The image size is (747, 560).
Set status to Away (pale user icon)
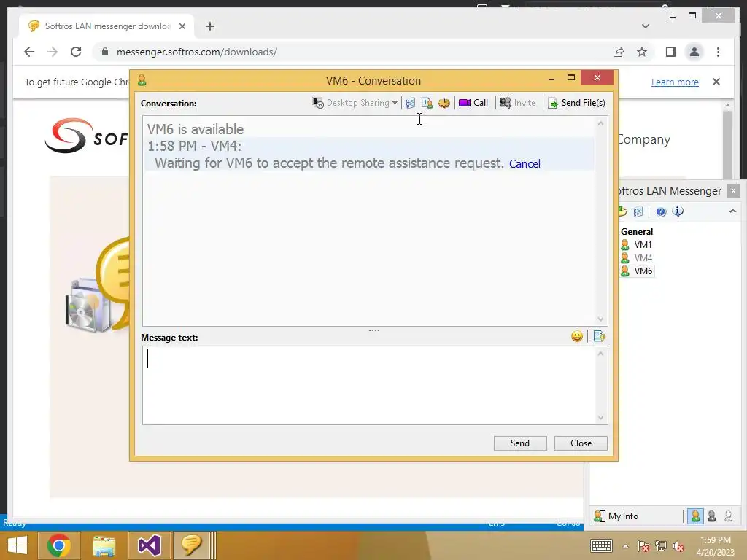click(729, 516)
